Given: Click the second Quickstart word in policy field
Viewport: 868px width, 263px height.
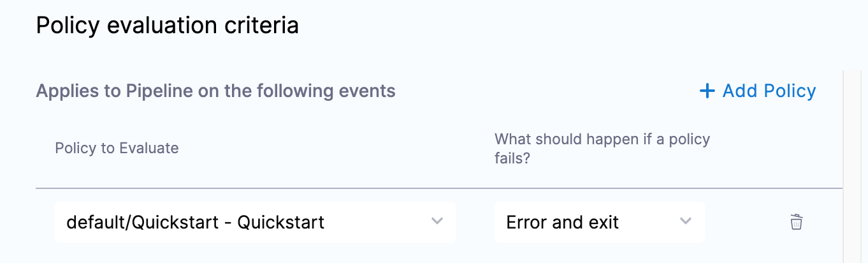Looking at the screenshot, I should (x=281, y=222).
